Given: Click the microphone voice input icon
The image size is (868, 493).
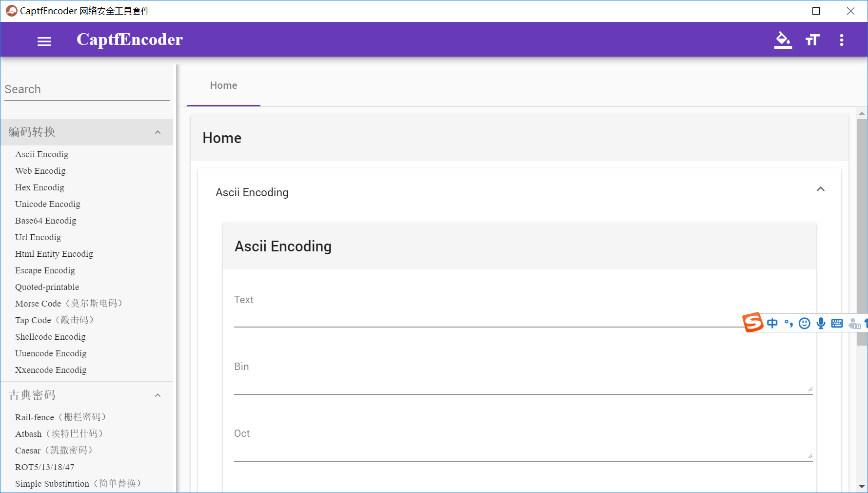Looking at the screenshot, I should coord(821,323).
